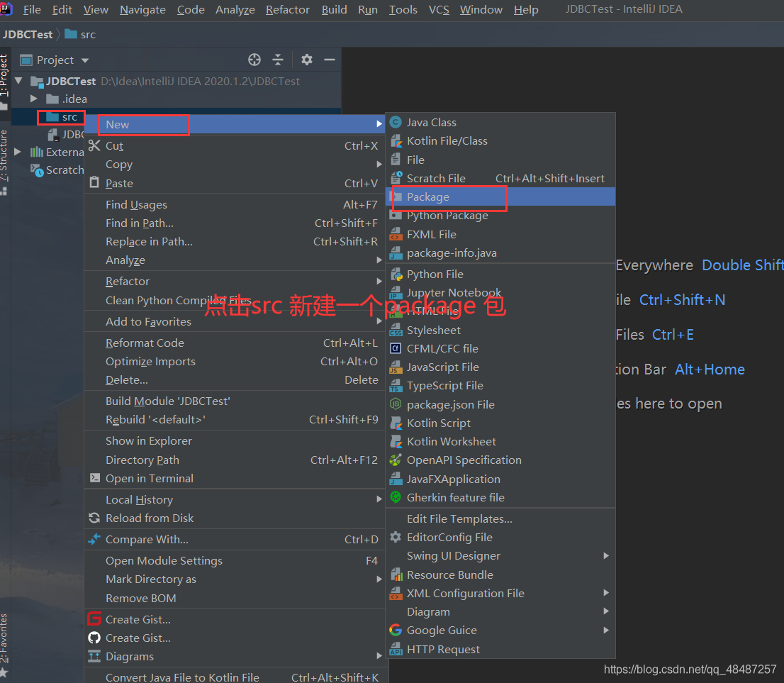Screen dimensions: 784x683
Task: Click the Kotlin Script icon
Action: (396, 423)
